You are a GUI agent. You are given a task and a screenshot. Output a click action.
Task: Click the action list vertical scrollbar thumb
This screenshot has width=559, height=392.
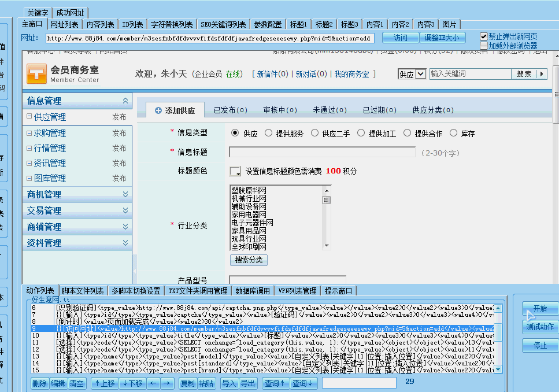[x=498, y=332]
